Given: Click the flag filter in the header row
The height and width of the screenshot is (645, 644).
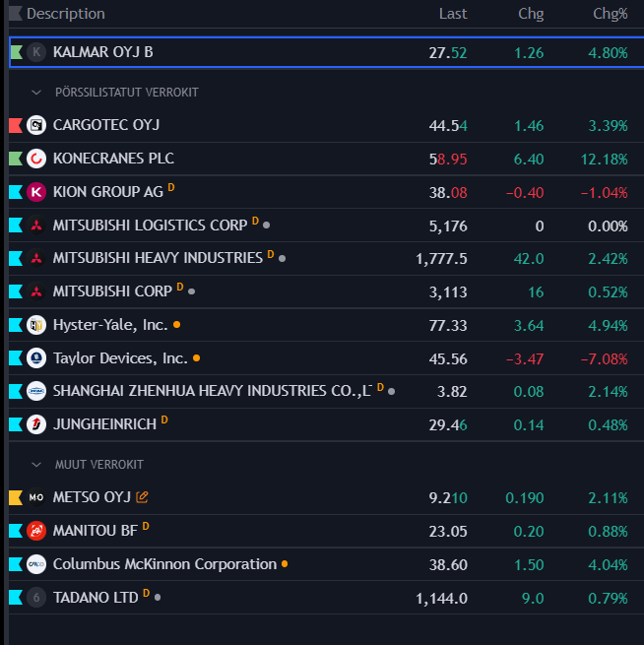Looking at the screenshot, I should pyautogui.click(x=15, y=14).
